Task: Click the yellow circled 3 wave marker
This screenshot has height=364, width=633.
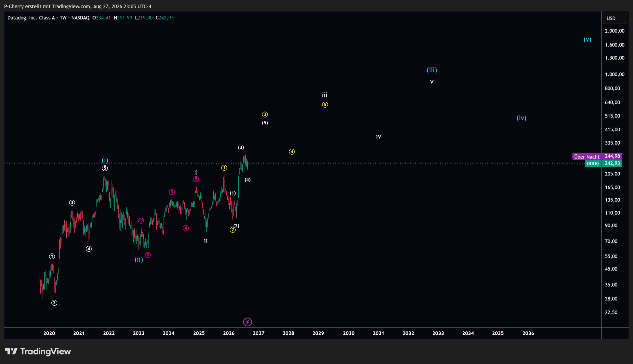Action: click(265, 114)
